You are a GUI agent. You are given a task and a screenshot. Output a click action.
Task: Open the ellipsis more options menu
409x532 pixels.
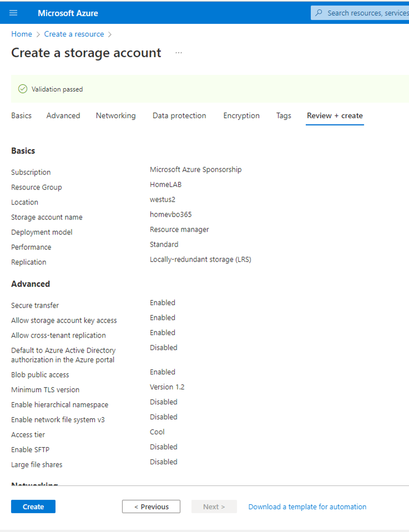(x=179, y=53)
